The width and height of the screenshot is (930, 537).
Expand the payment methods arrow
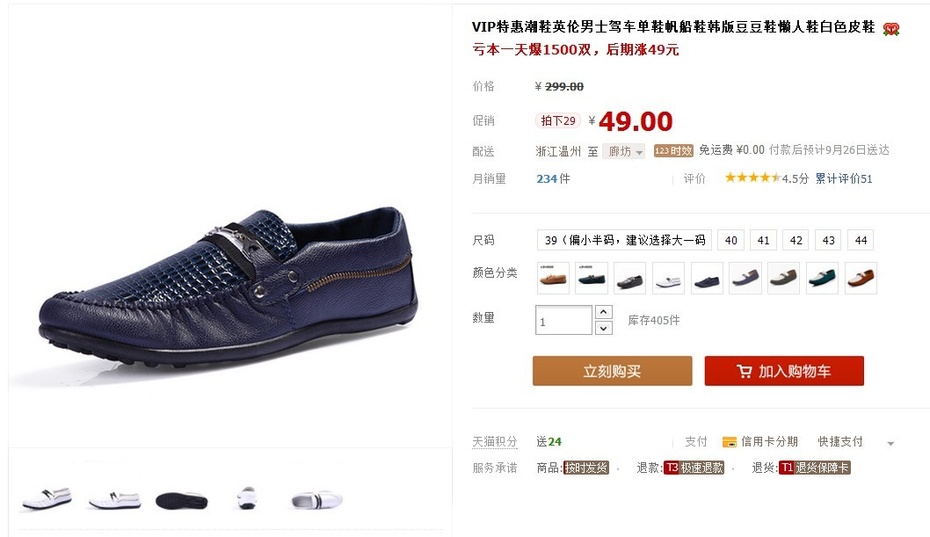890,443
